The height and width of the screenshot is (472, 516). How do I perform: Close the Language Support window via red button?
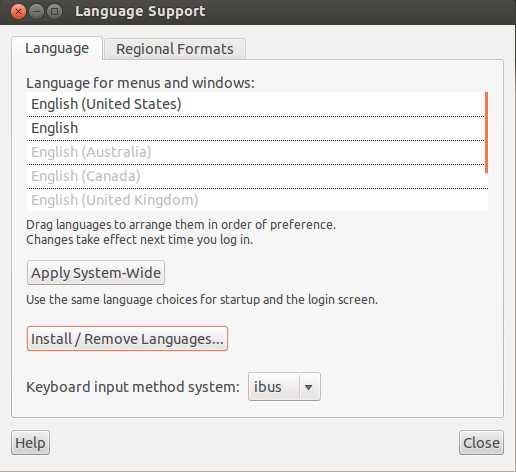pyautogui.click(x=18, y=12)
